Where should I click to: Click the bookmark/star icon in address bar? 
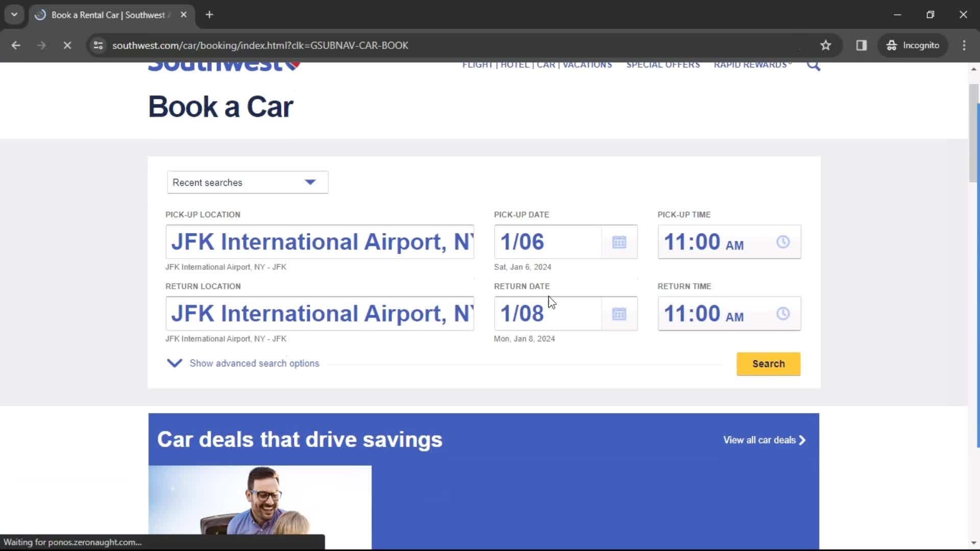point(825,45)
